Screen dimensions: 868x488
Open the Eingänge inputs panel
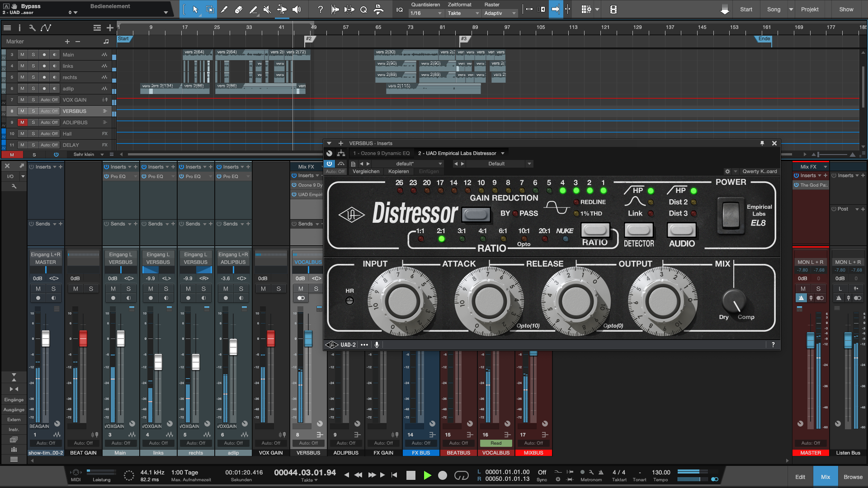click(14, 400)
